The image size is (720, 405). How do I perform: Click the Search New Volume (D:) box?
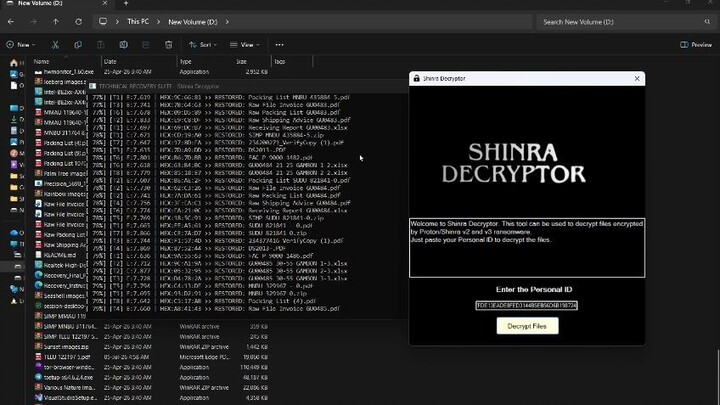pyautogui.click(x=626, y=22)
